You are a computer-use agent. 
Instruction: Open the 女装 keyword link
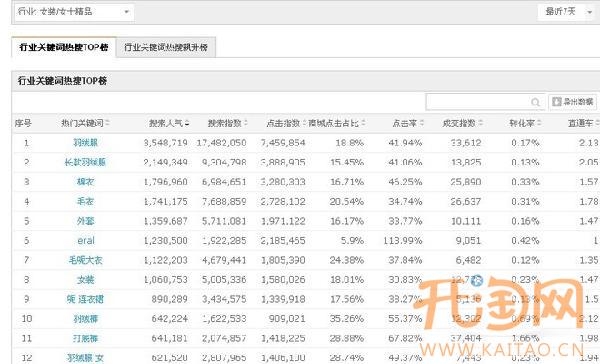click(x=85, y=280)
